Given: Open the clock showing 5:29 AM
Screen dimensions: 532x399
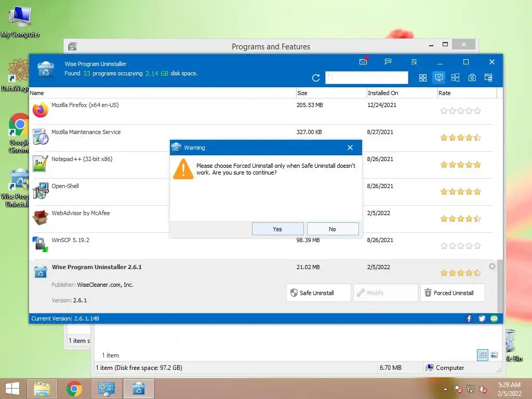Looking at the screenshot, I should [x=509, y=389].
